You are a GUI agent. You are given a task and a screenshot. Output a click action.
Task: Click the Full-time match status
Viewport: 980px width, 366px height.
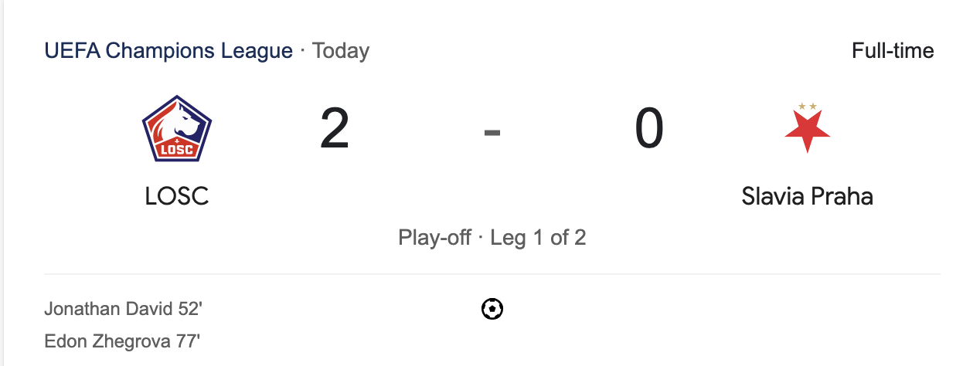893,51
